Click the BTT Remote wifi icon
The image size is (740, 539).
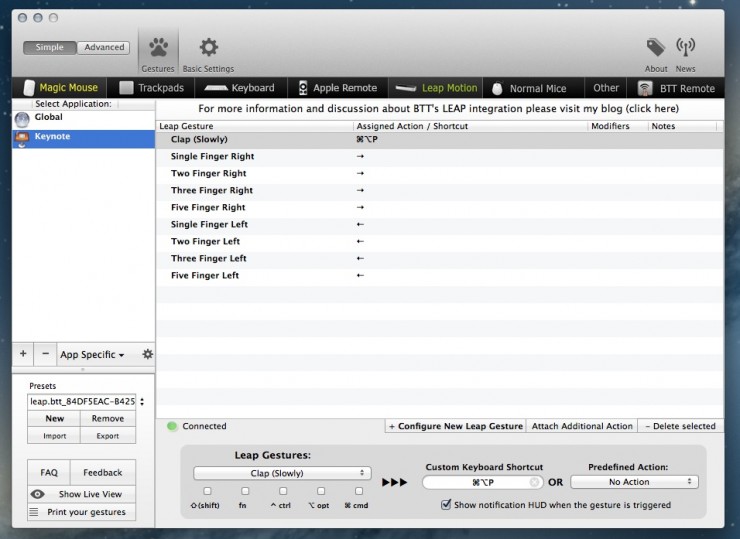pyautogui.click(x=645, y=88)
